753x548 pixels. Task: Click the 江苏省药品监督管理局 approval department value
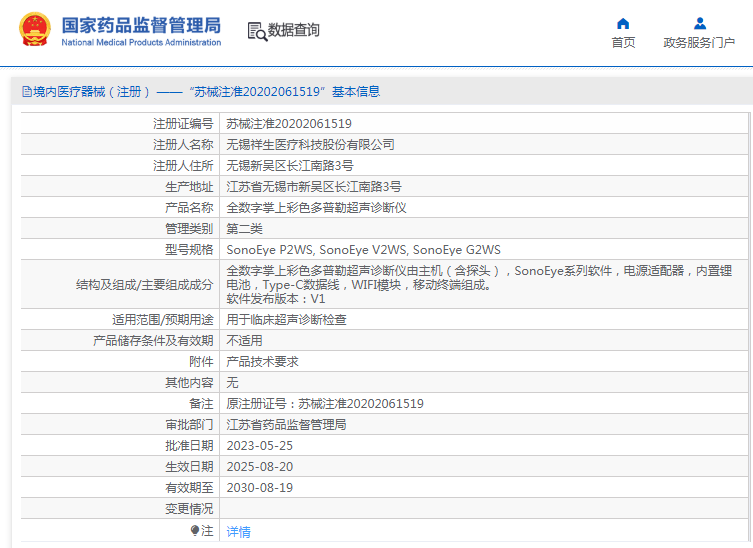pos(286,425)
